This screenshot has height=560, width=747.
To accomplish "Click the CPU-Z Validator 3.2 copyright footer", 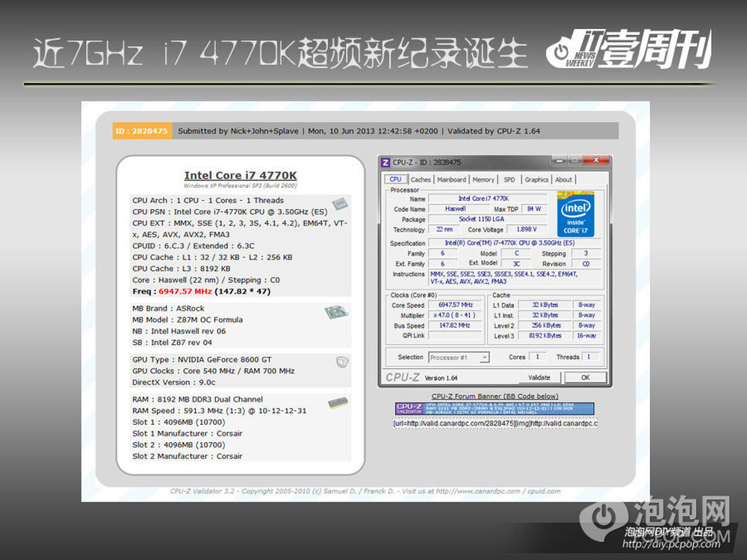I will [365, 491].
